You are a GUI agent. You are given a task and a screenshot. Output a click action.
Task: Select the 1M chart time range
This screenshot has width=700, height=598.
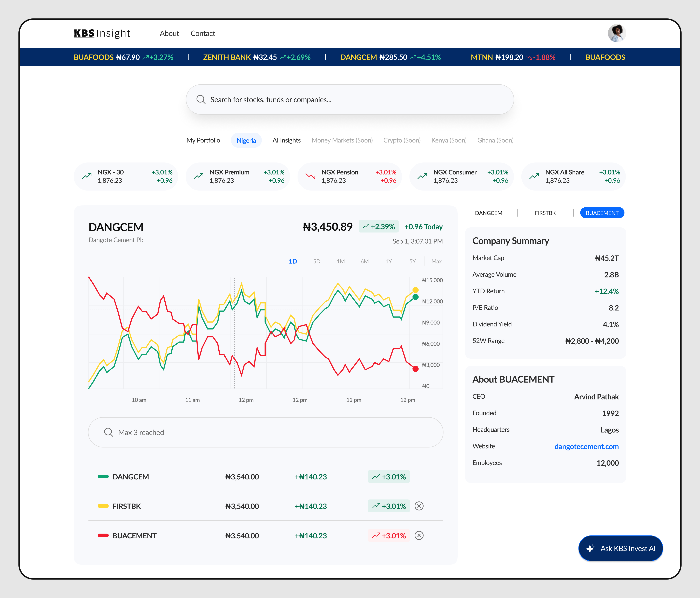click(x=341, y=261)
